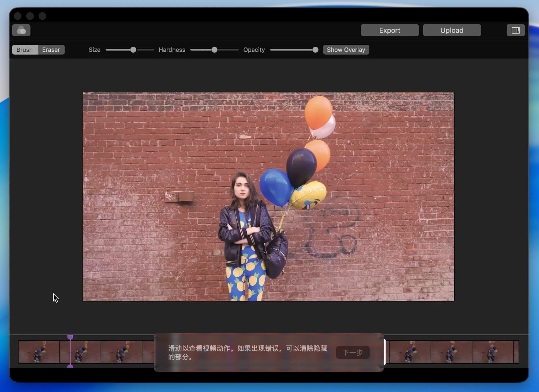Image resolution: width=539 pixels, height=392 pixels.
Task: Select the last full timeline frame thumbnail
Action: pyautogui.click(x=492, y=352)
